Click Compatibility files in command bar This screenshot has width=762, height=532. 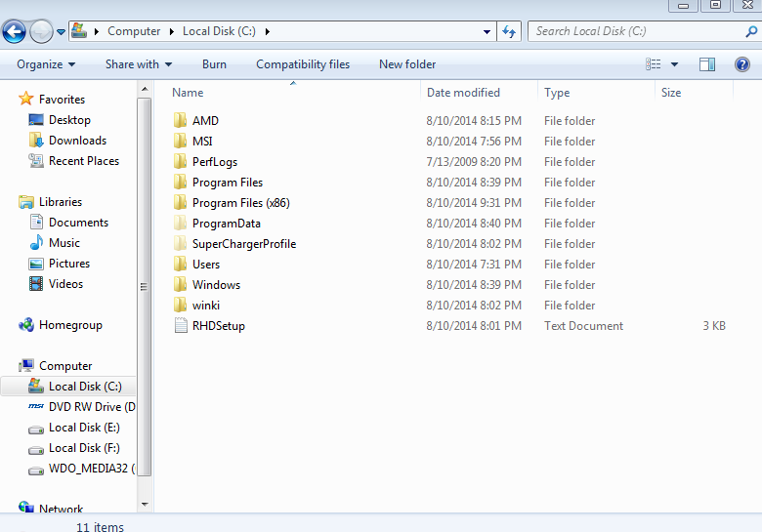click(x=303, y=64)
